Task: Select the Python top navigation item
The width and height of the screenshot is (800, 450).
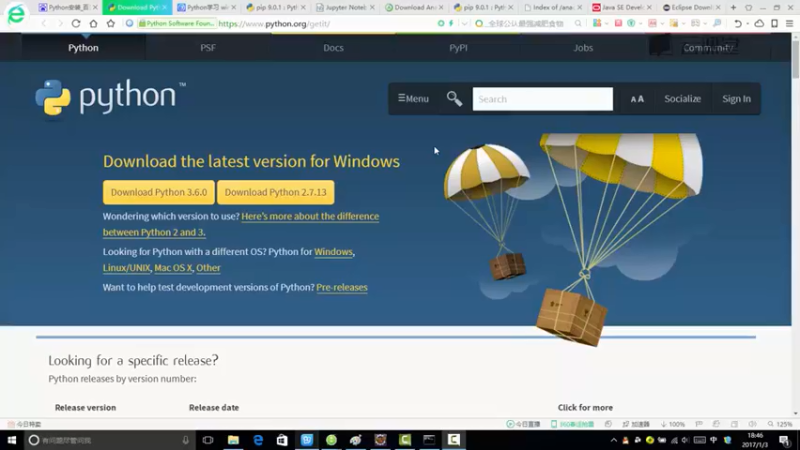Action: (x=83, y=47)
